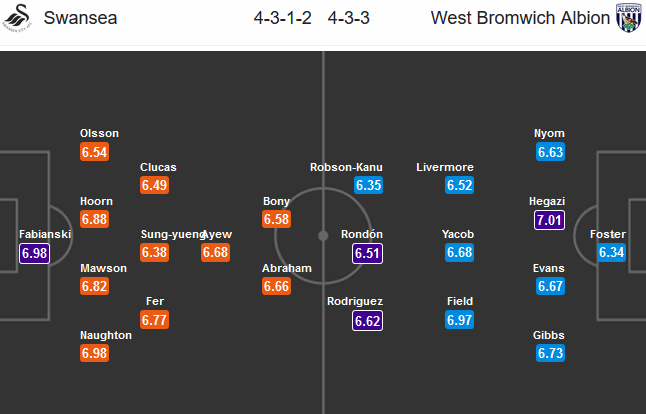Open the player name Abraham
The width and height of the screenshot is (646, 414).
point(284,268)
